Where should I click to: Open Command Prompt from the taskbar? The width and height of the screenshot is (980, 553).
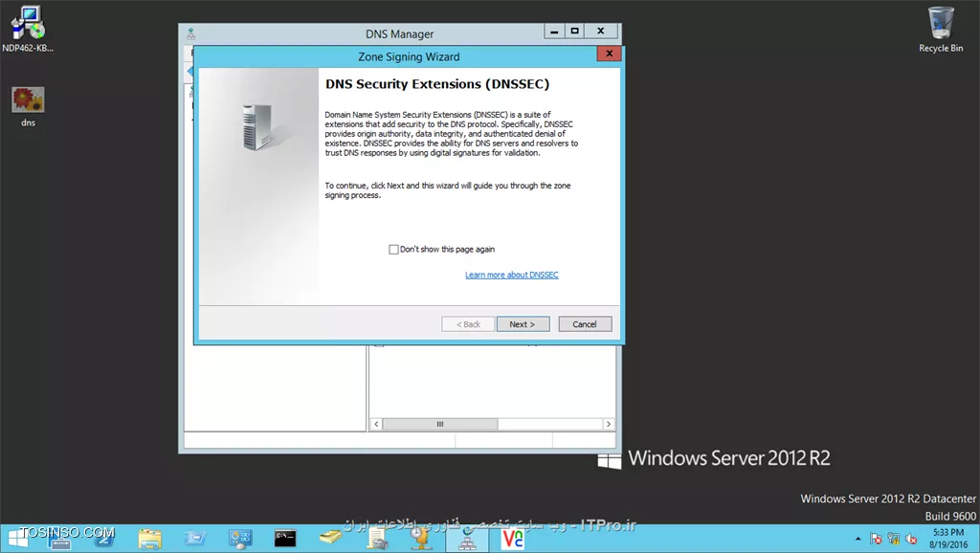pyautogui.click(x=285, y=539)
